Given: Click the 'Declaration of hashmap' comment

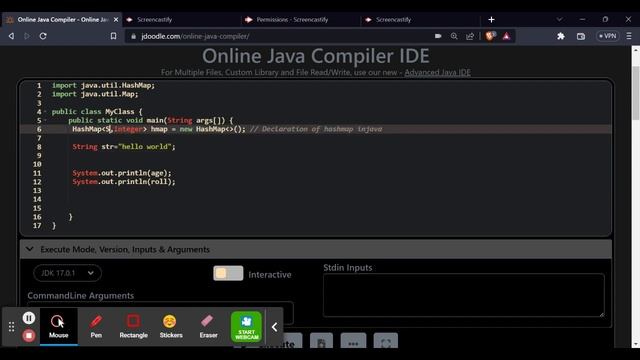Looking at the screenshot, I should pyautogui.click(x=316, y=129).
